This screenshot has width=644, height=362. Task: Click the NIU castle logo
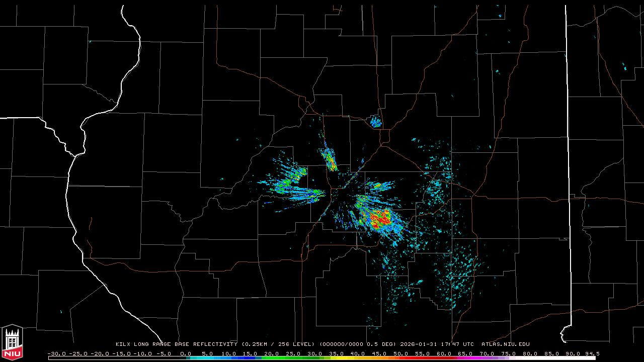coord(12,342)
